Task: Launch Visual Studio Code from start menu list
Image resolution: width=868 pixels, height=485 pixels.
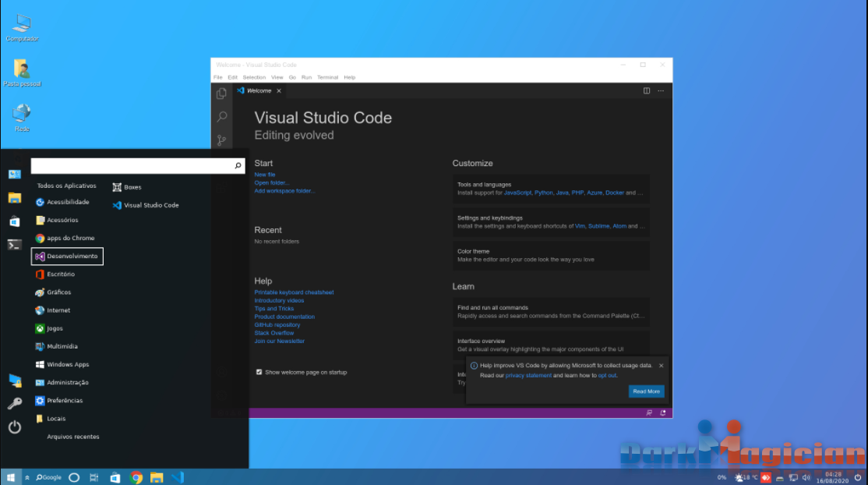Action: coord(146,205)
